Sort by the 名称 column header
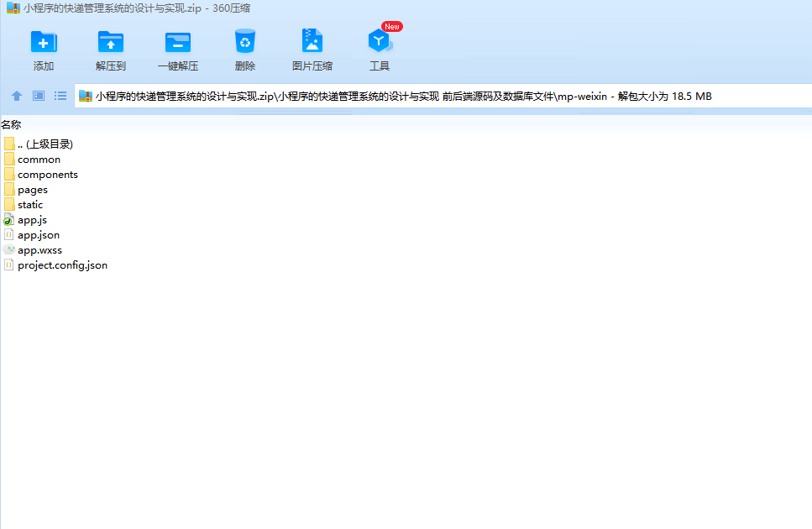The height and width of the screenshot is (529, 812). tap(11, 125)
